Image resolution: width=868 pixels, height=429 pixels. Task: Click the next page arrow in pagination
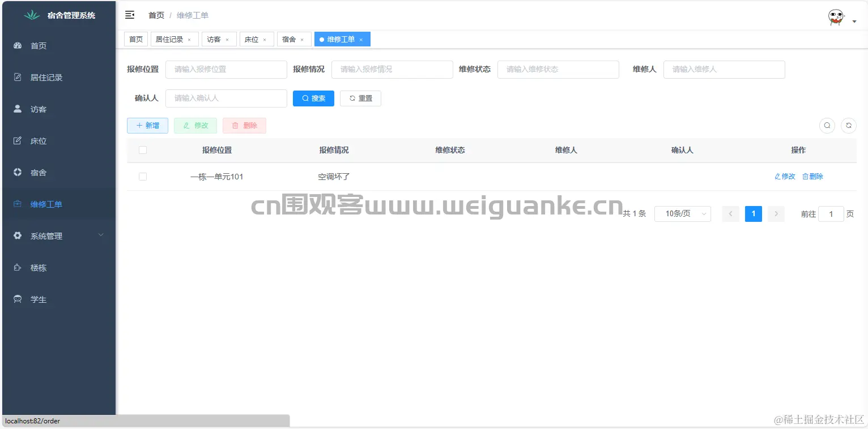tap(776, 214)
